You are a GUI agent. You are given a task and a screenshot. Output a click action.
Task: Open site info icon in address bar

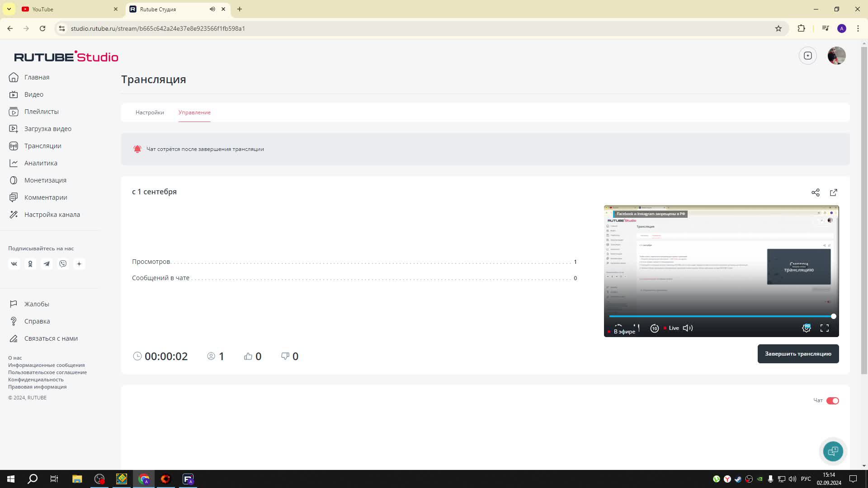[x=62, y=28]
